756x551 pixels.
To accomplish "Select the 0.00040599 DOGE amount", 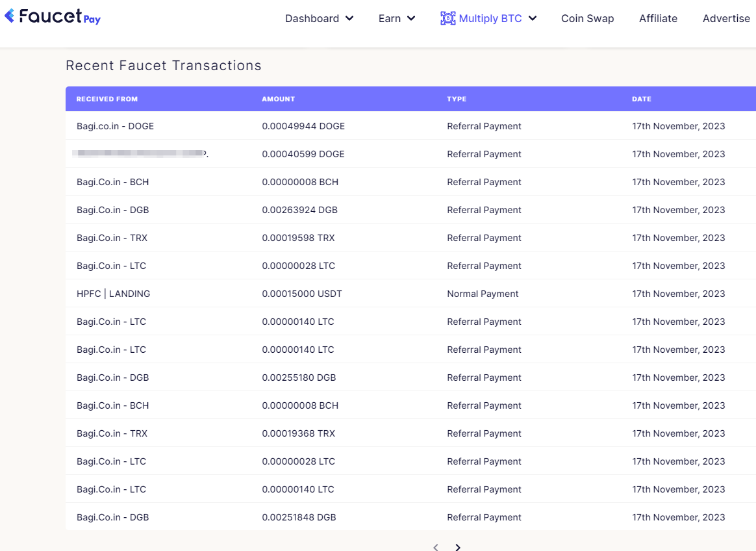I will click(x=303, y=154).
